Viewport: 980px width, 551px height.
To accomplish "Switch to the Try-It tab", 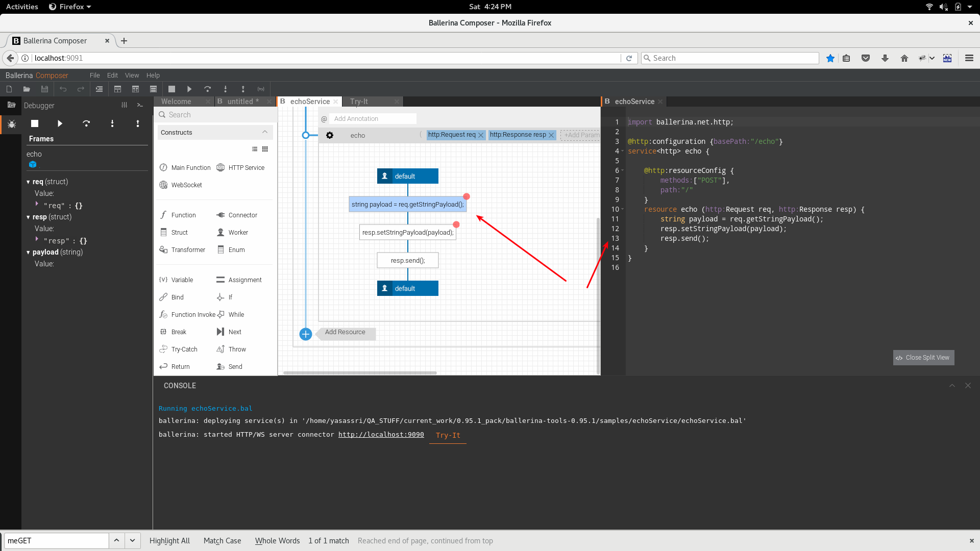I will (x=359, y=102).
